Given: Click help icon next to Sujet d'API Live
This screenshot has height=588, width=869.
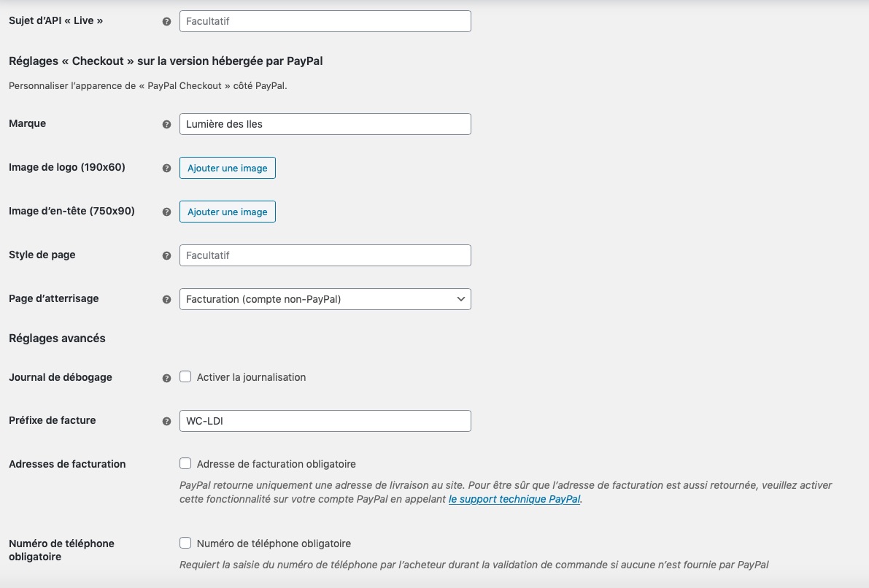Looking at the screenshot, I should click(166, 22).
